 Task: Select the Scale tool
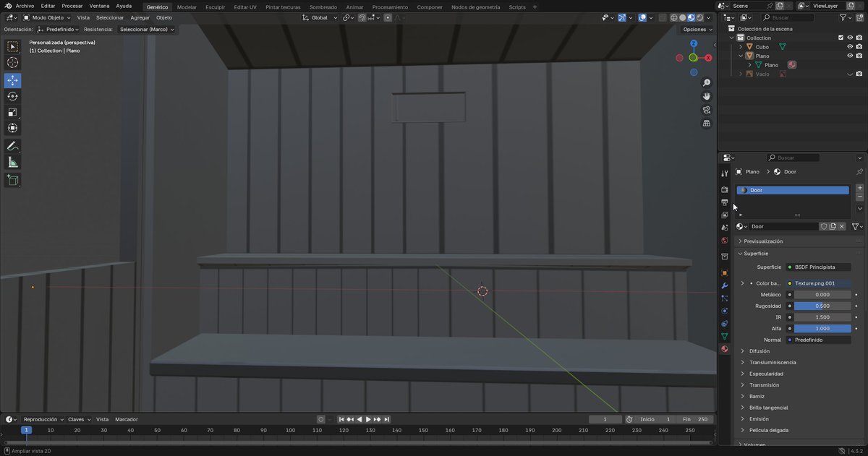pyautogui.click(x=12, y=112)
